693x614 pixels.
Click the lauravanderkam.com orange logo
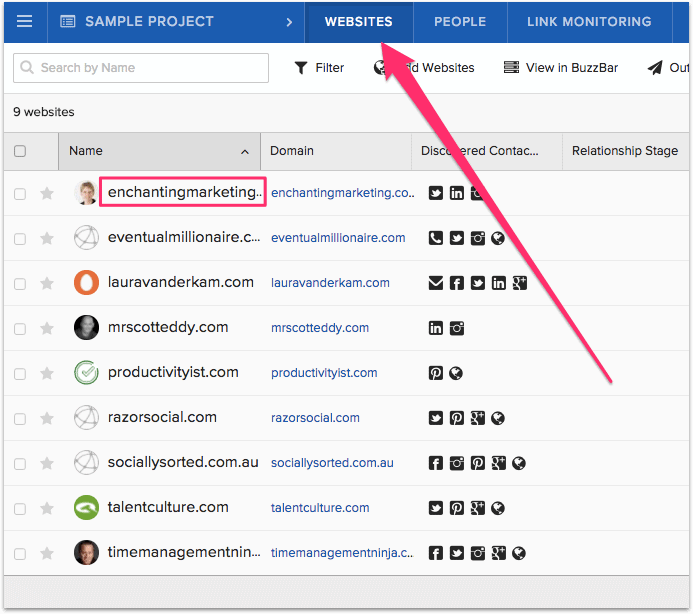point(86,282)
